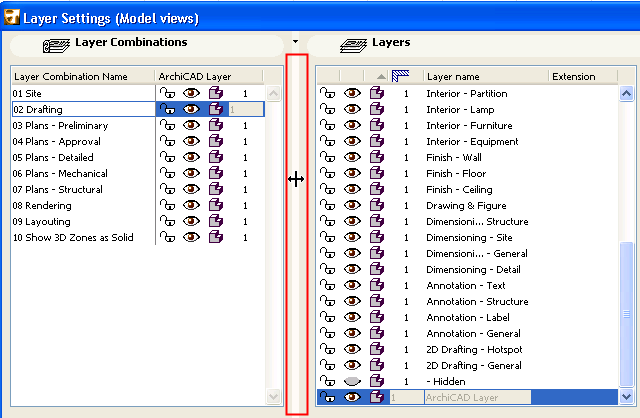Click the Layers list scrollbar thumb
The image size is (640, 418).
pyautogui.click(x=626, y=314)
